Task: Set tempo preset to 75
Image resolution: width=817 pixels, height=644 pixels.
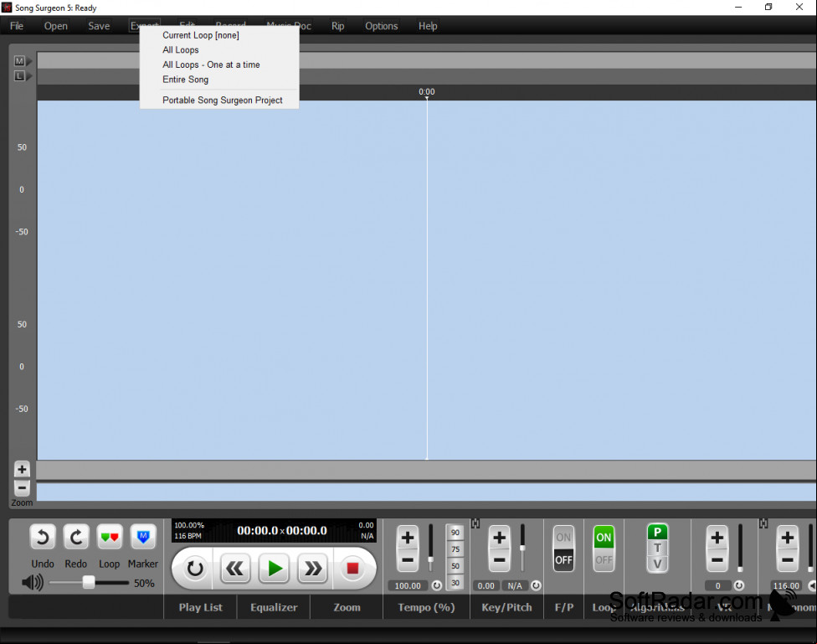Action: pyautogui.click(x=455, y=549)
